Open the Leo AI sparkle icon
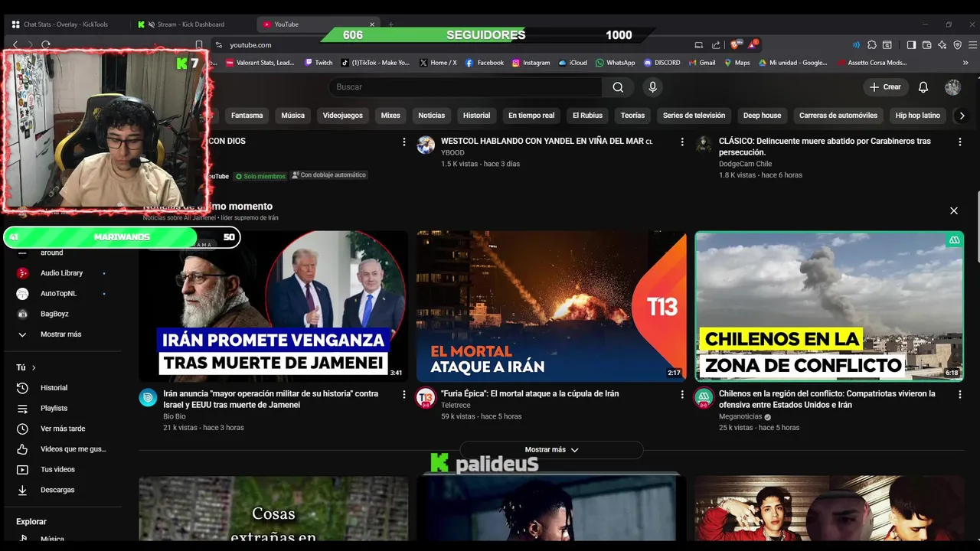Viewport: 980px width, 551px height. [x=942, y=45]
